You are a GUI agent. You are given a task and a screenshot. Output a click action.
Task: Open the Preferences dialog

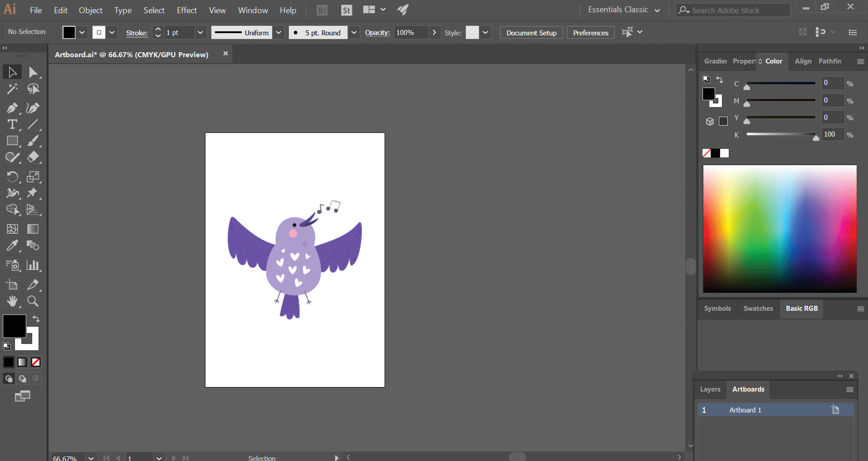(590, 32)
